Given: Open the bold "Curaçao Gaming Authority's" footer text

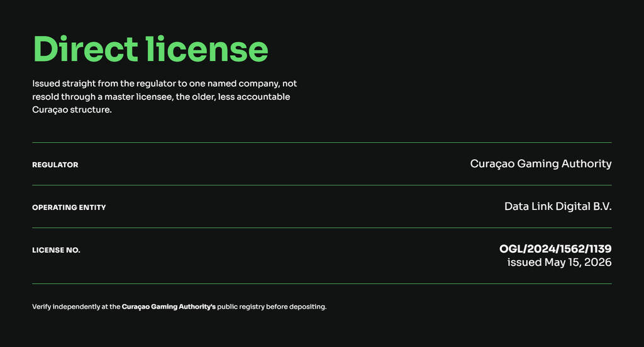Looking at the screenshot, I should tap(169, 307).
